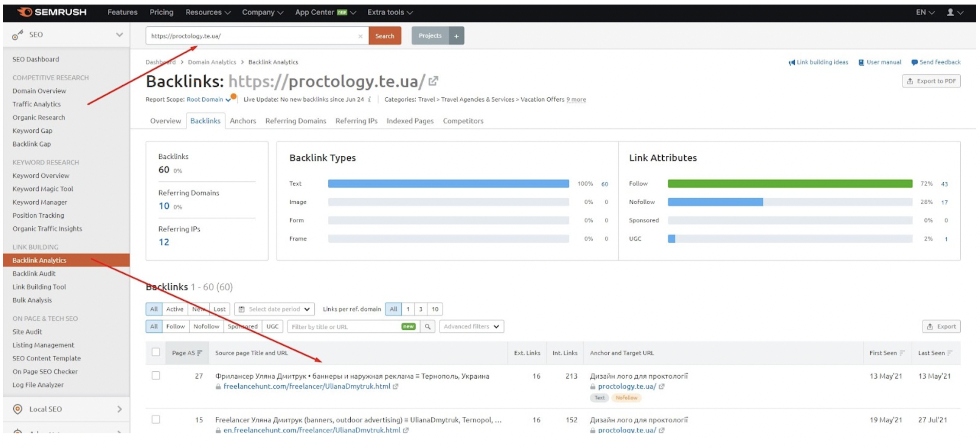
Task: Click the magnifier icon in the URL filter
Action: pyautogui.click(x=428, y=327)
